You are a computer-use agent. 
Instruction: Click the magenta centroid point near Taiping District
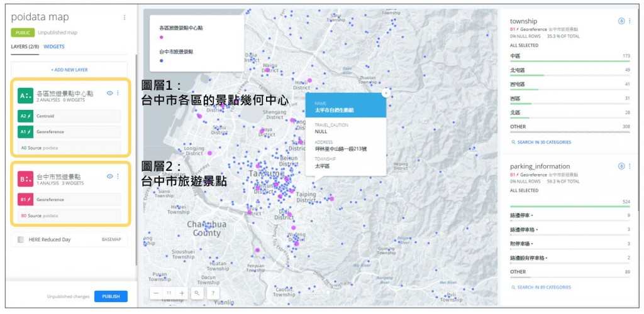coord(331,199)
